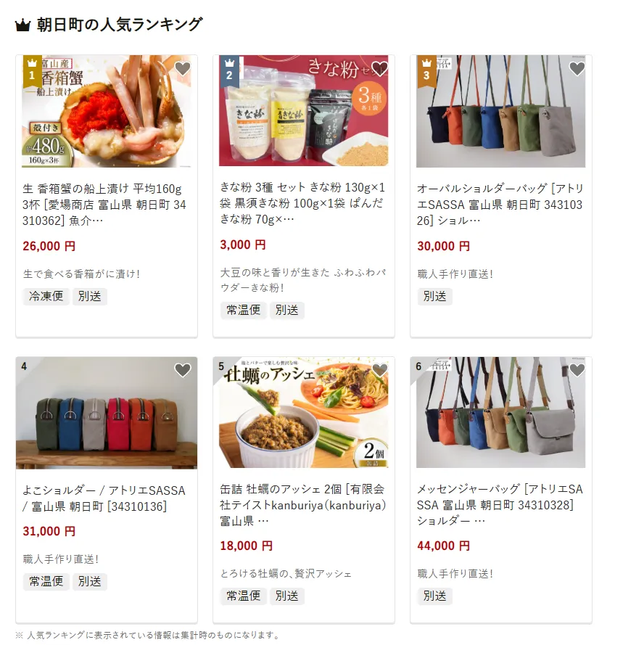This screenshot has width=644, height=645.
Task: Click the rank 1 crown badge
Action: (x=32, y=71)
